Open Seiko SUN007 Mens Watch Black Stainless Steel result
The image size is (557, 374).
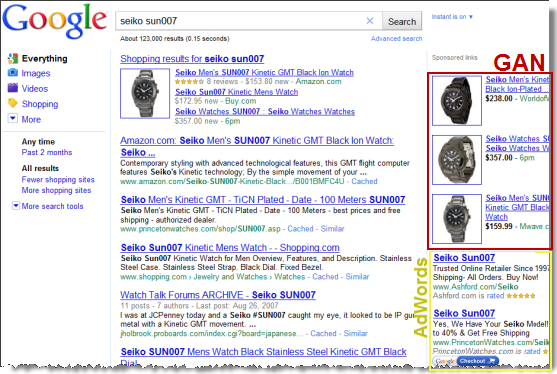pos(263,356)
